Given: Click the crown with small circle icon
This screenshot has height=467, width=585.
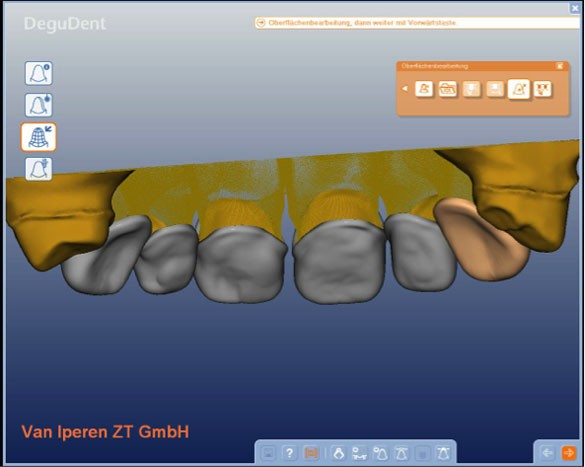Looking at the screenshot, I should click(x=381, y=453).
